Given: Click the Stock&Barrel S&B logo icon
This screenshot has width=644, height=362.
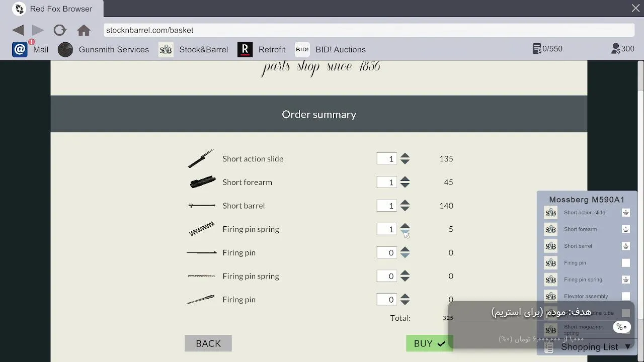Looking at the screenshot, I should pos(166,49).
